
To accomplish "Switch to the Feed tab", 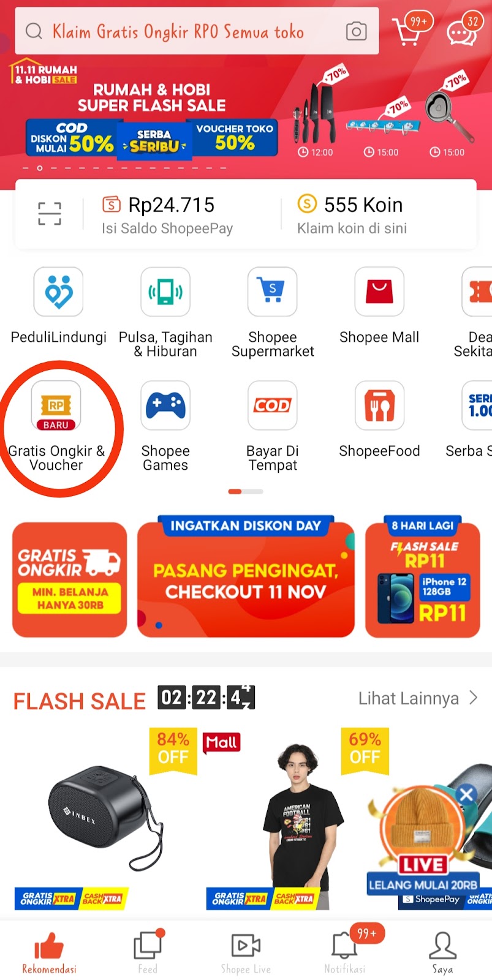I will [x=148, y=952].
